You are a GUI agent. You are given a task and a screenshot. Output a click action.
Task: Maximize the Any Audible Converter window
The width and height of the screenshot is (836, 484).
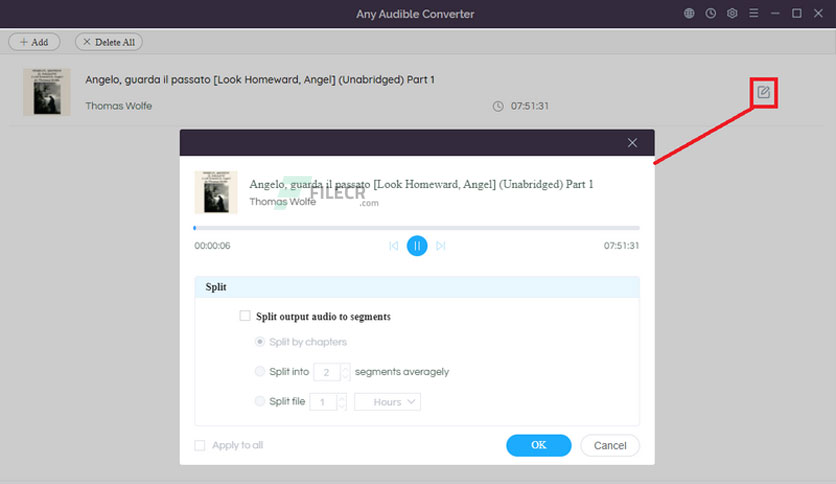(797, 13)
